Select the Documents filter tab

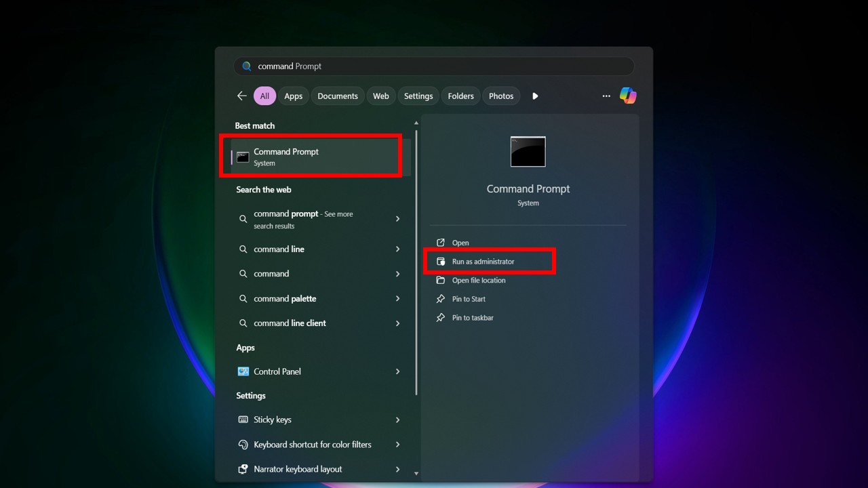click(337, 96)
